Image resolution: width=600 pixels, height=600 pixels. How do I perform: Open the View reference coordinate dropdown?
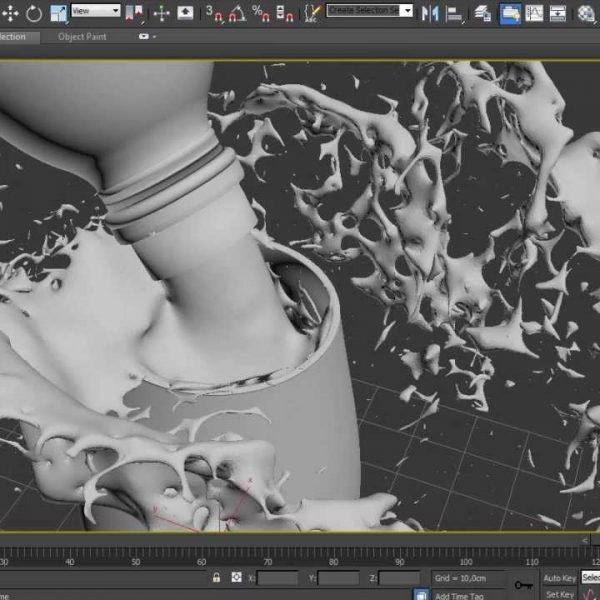tap(96, 11)
